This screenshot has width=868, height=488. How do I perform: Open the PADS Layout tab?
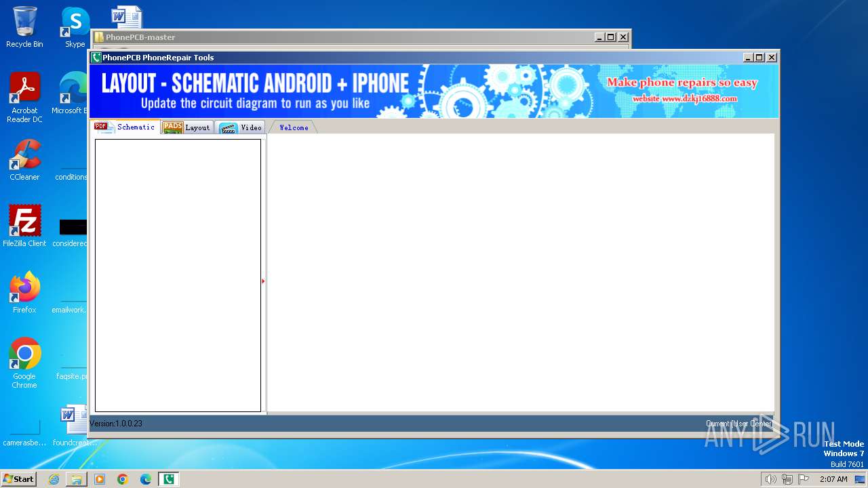188,127
